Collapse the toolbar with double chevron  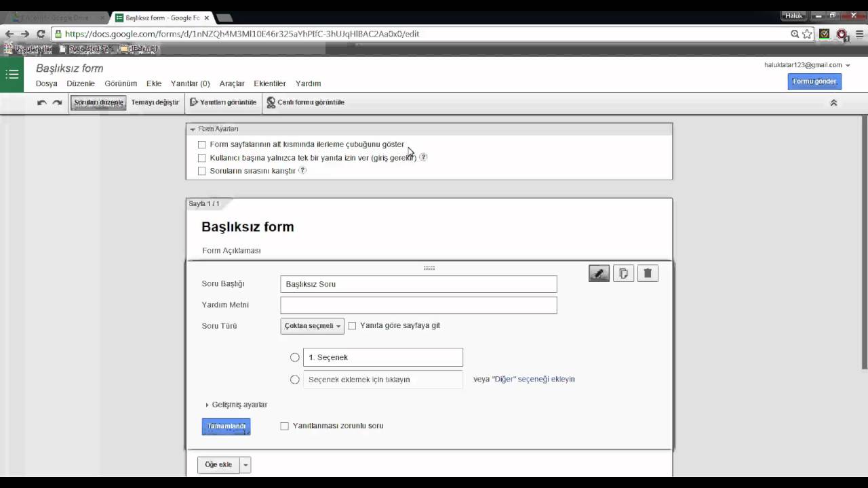(x=833, y=102)
